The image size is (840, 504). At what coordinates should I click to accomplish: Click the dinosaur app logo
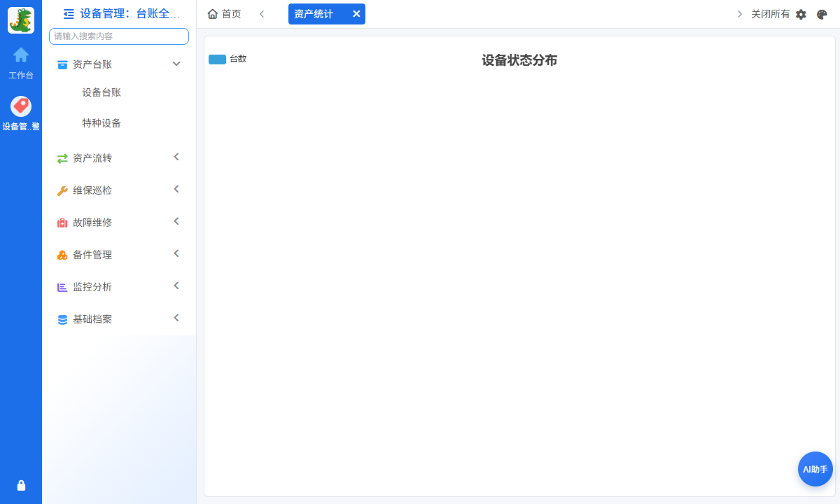21,20
